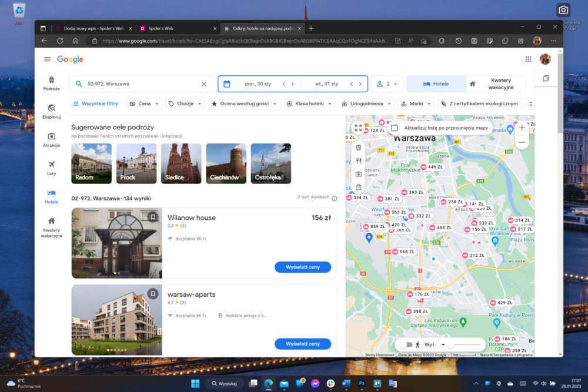Select the Ciechanów destination thumbnail

tap(226, 163)
